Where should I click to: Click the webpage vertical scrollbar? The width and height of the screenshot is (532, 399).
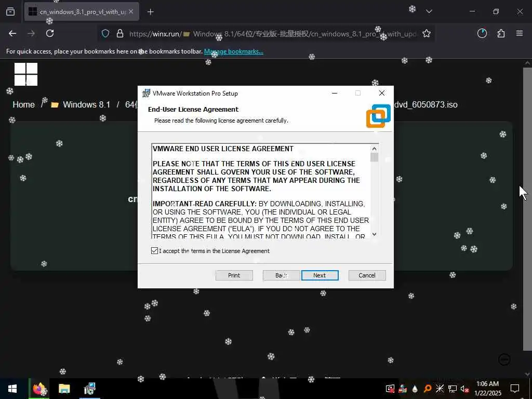[x=527, y=209]
